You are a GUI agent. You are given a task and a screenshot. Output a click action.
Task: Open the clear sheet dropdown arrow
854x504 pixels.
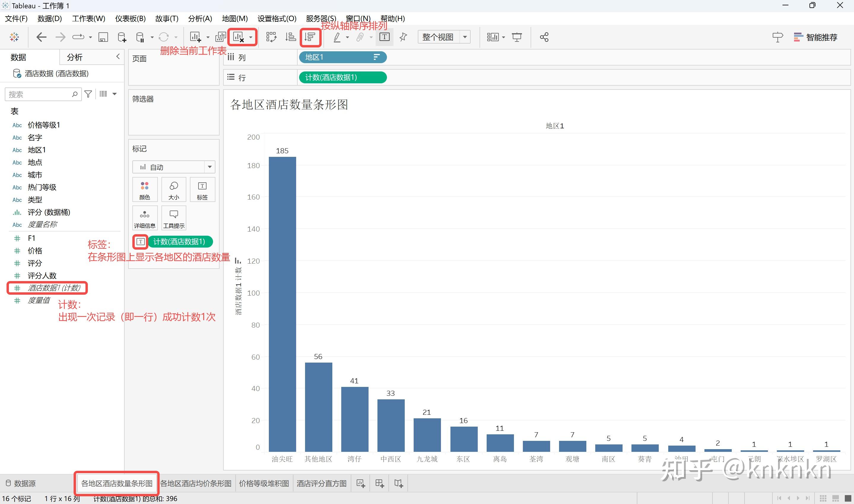click(x=250, y=37)
